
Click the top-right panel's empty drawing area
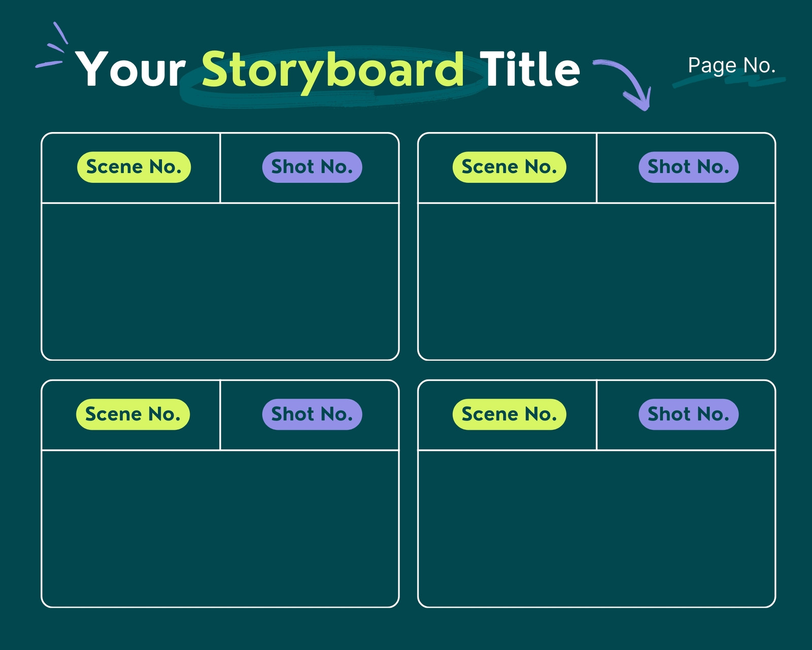(597, 282)
